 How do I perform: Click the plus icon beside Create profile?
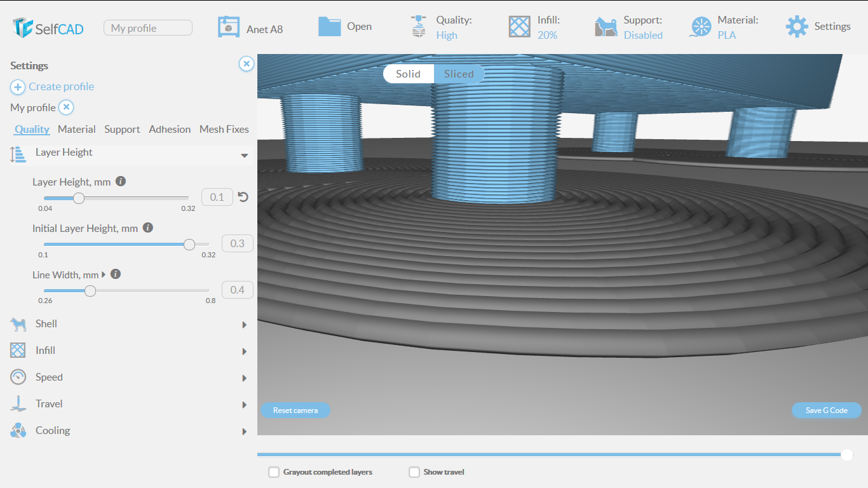click(18, 87)
